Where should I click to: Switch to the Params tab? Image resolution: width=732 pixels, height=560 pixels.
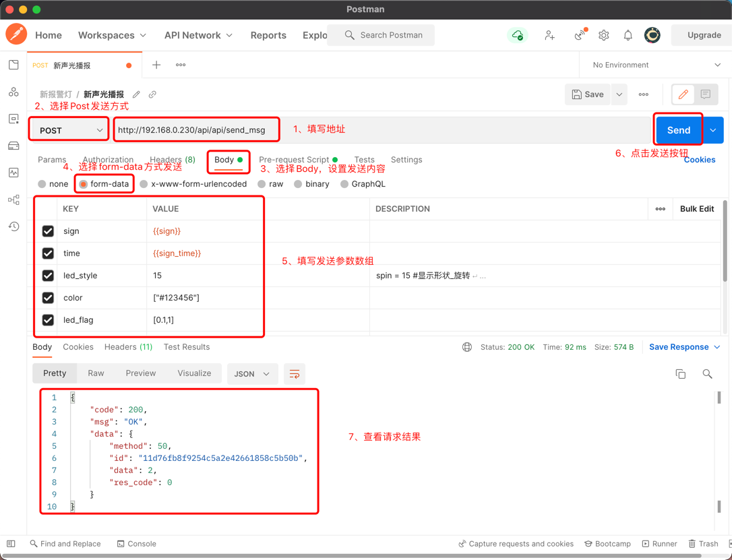point(52,160)
